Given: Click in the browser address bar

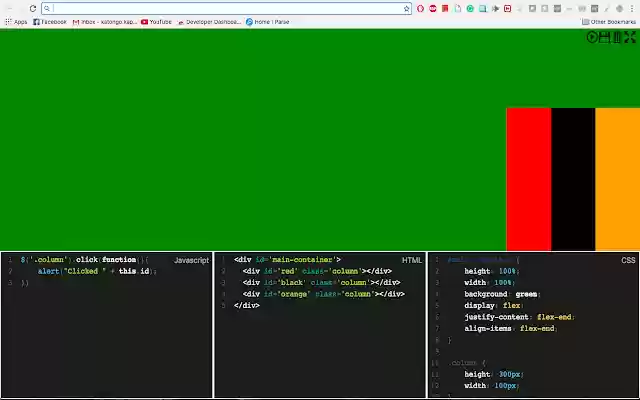Looking at the screenshot, I should 227,9.
